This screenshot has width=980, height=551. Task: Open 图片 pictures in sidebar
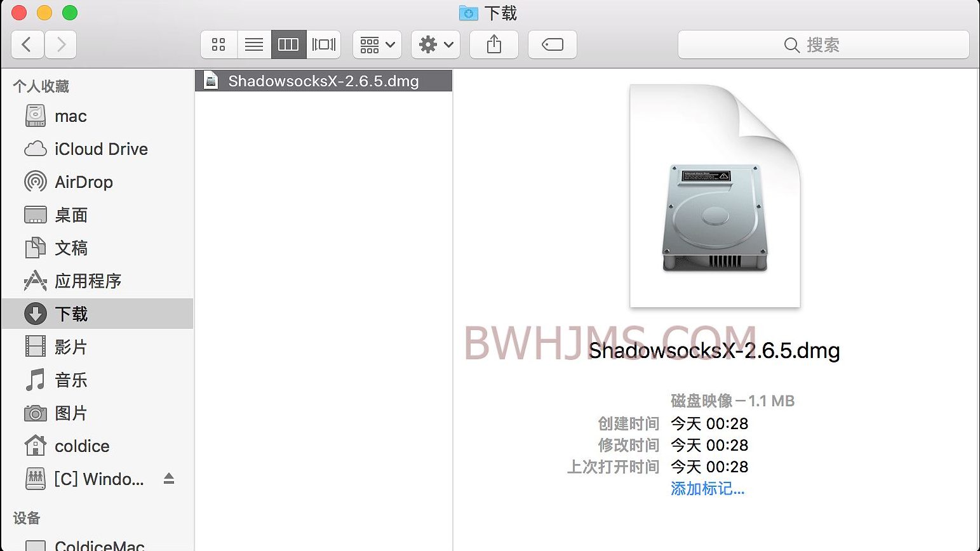(x=98, y=413)
